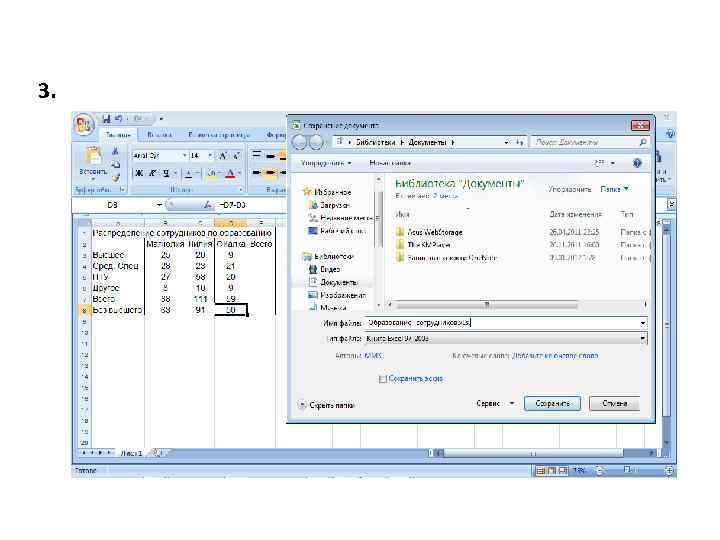Open the Упорядочить menu in dialog toolbar
Viewport: 720px width, 540px height.
point(326,163)
